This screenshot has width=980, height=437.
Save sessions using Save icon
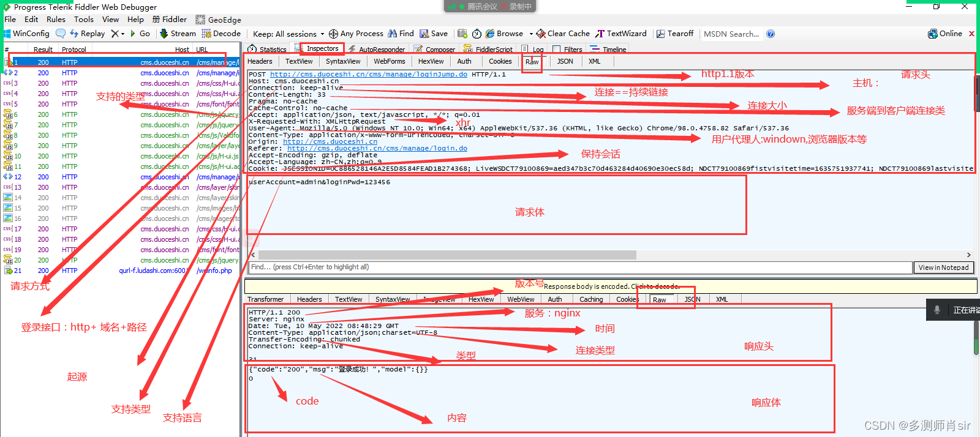click(434, 34)
